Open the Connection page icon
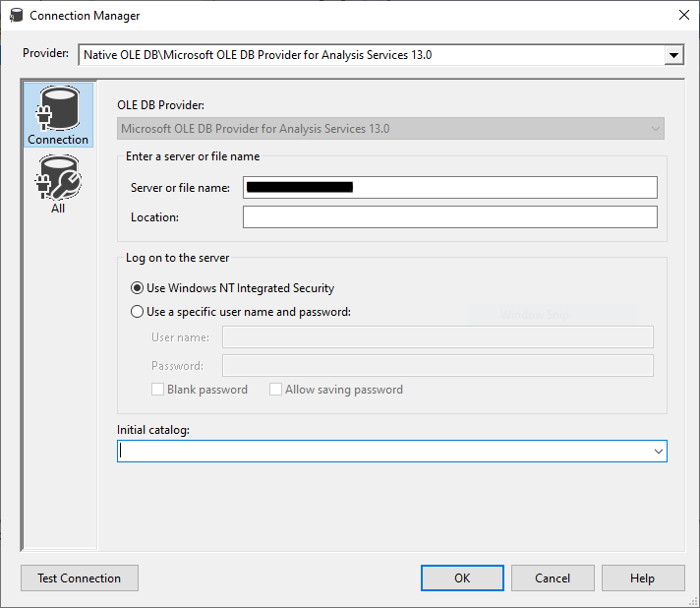Screen dimensions: 700x608 [x=58, y=115]
